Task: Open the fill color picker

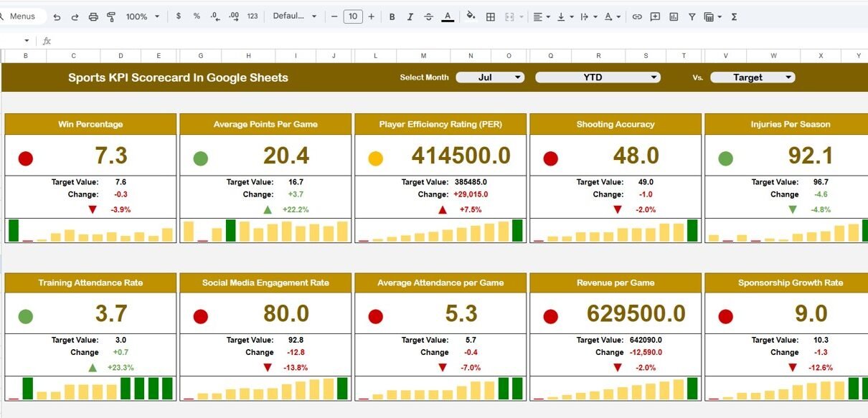Action: pos(471,16)
